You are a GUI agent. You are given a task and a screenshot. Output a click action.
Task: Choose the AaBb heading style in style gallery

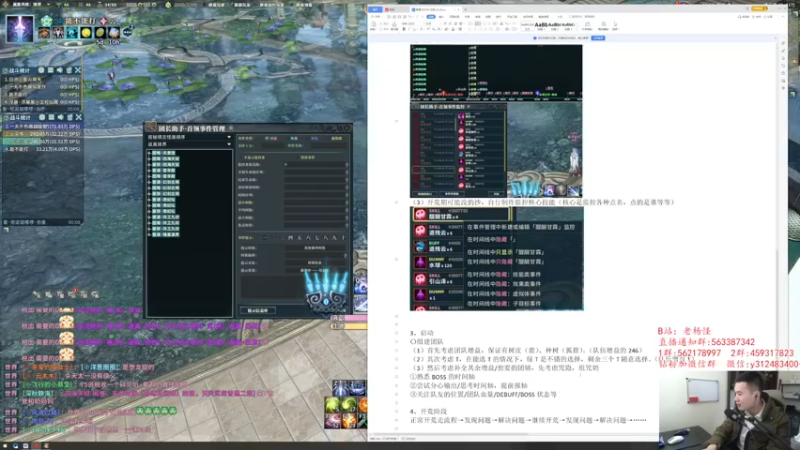click(541, 24)
